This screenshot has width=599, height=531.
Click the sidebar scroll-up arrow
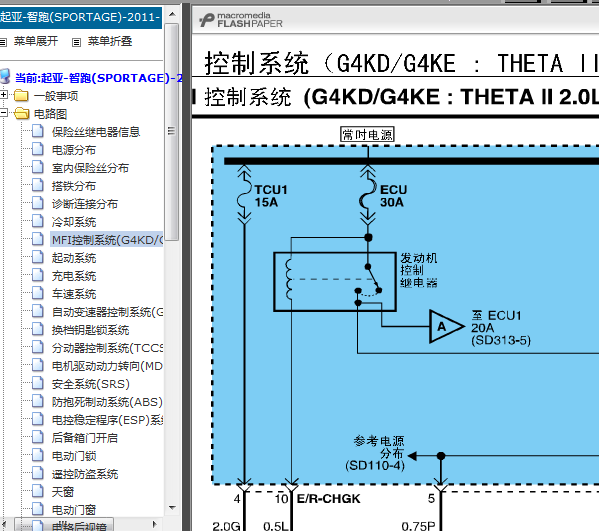click(172, 14)
